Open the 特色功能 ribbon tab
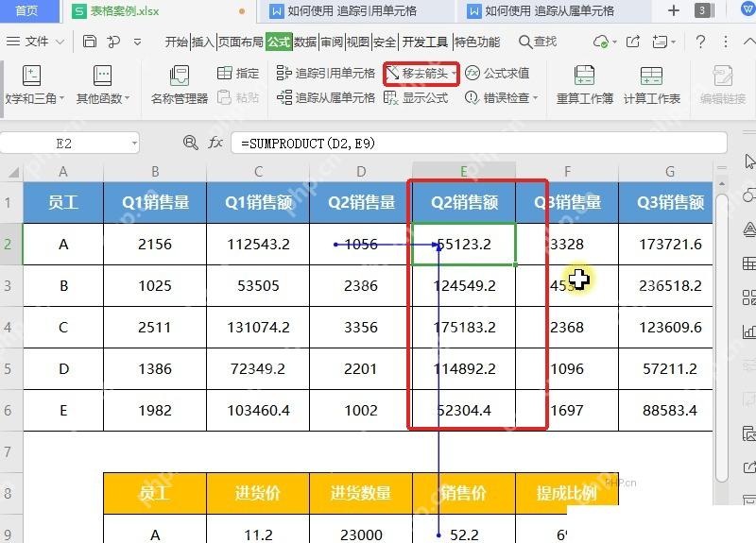This screenshot has width=756, height=543. coord(477,42)
